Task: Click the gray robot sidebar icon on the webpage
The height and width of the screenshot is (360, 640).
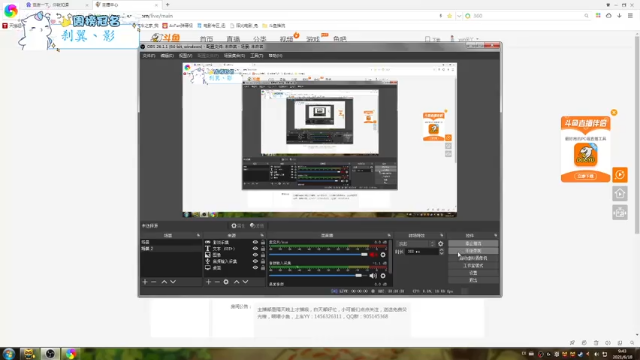Action: [620, 212]
